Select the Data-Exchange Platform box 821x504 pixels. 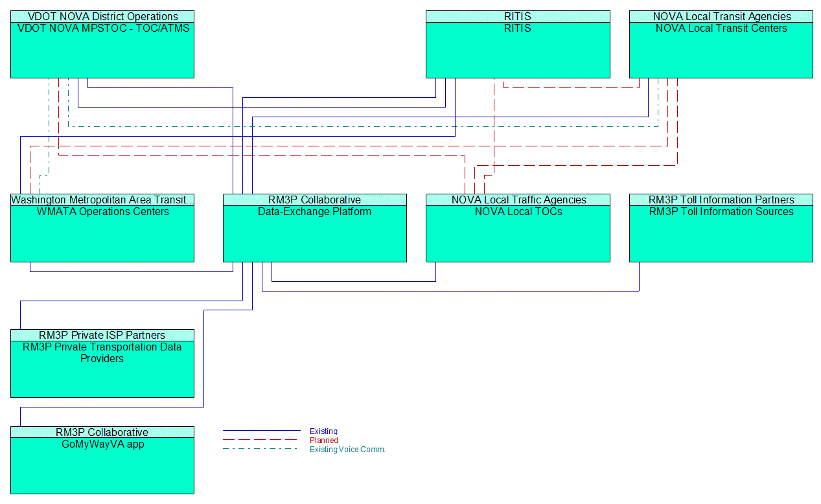coord(315,234)
